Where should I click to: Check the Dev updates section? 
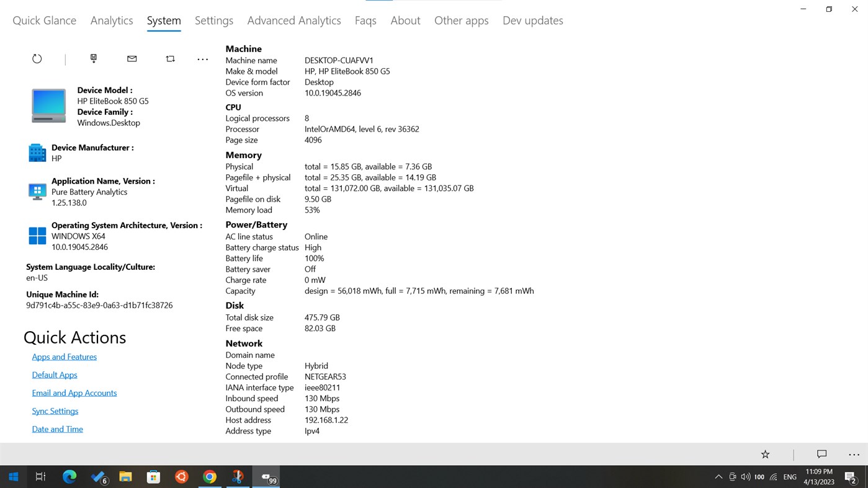(x=532, y=20)
